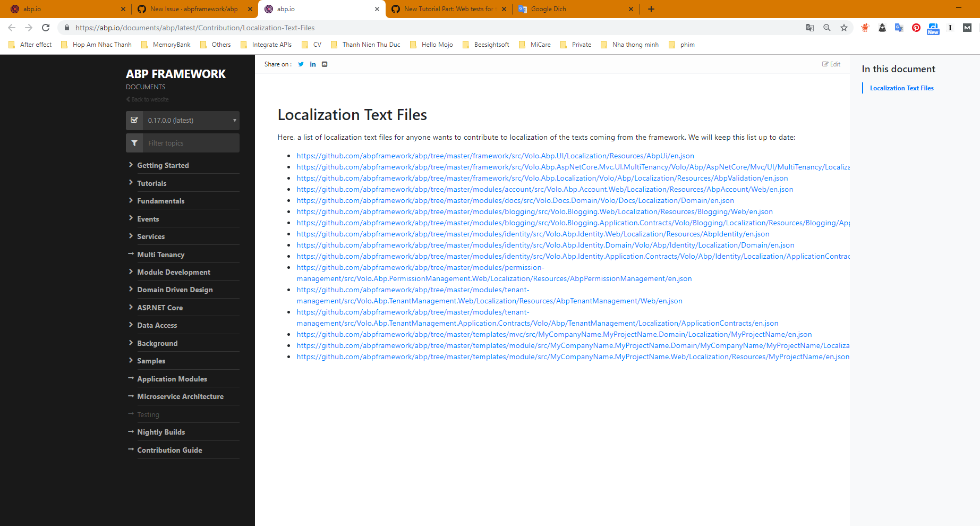This screenshot has height=526, width=980.
Task: Open the Contribution Guide sidebar item
Action: 169,450
